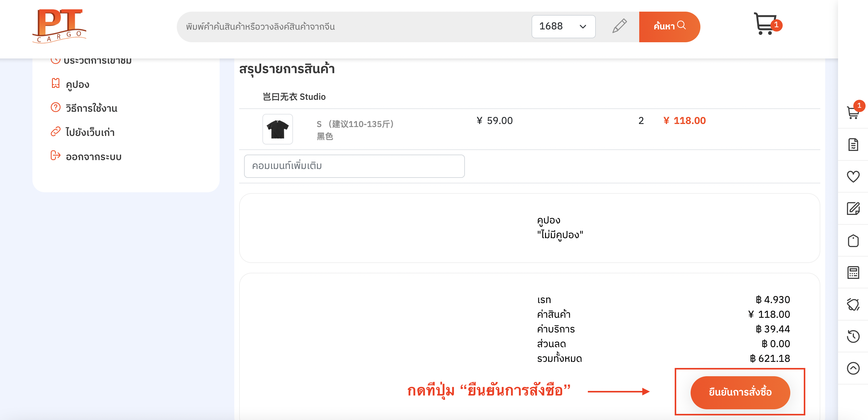Open favorites heart icon in right rail

tap(853, 176)
